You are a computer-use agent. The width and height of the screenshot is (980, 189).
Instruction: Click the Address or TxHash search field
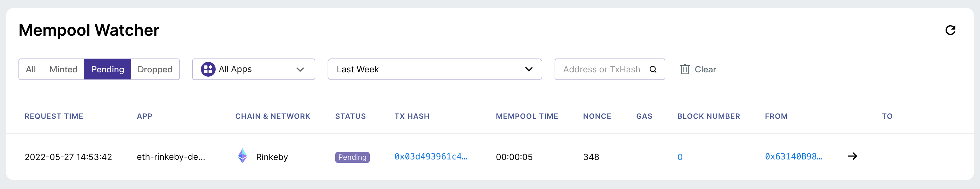click(x=609, y=69)
